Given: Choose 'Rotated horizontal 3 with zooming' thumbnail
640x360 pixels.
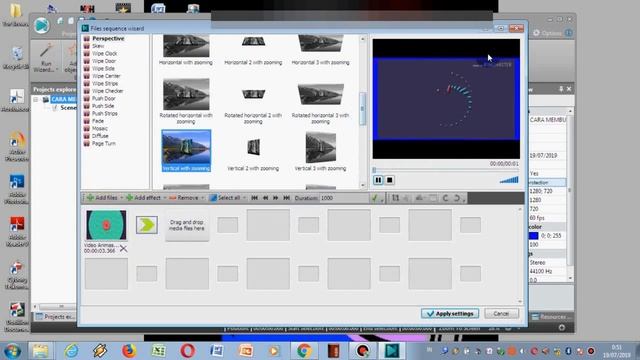Looking at the screenshot, I should coord(320,94).
